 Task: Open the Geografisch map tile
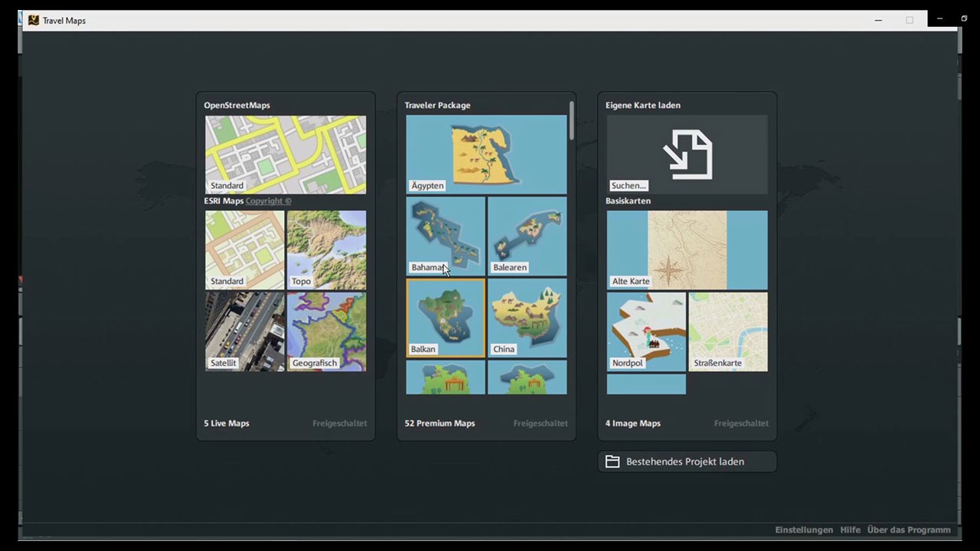(x=326, y=331)
